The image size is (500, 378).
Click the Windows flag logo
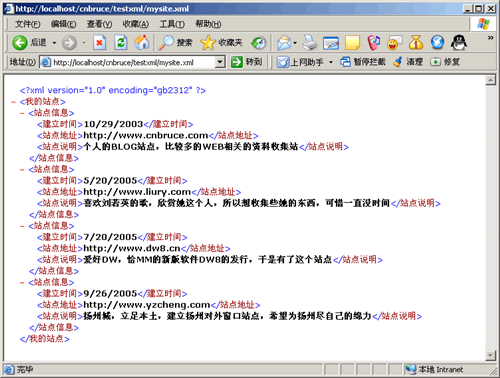(x=483, y=24)
